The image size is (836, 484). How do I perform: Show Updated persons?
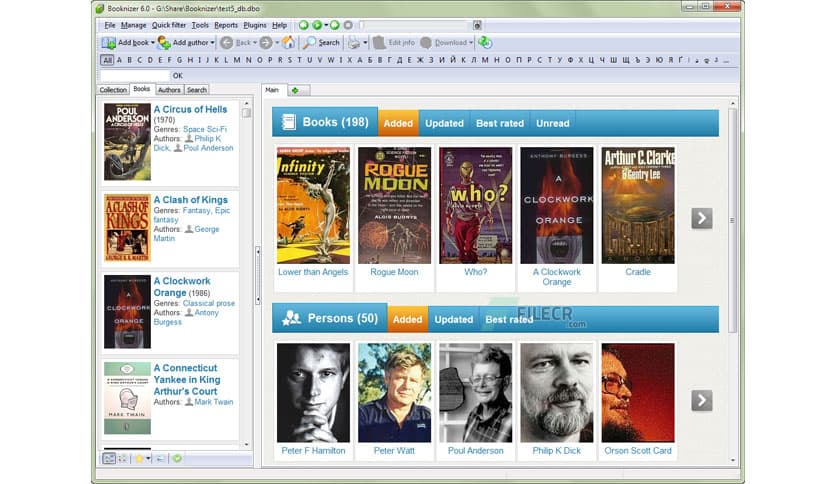pos(453,319)
